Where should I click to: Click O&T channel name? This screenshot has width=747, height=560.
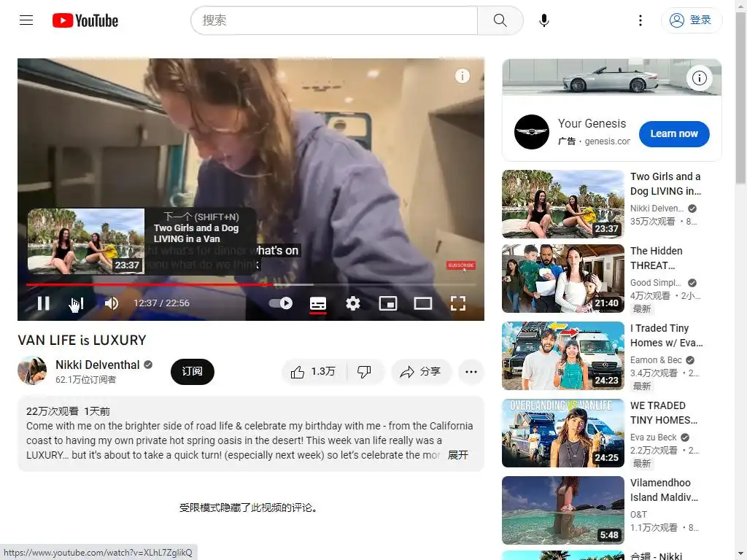tap(638, 514)
